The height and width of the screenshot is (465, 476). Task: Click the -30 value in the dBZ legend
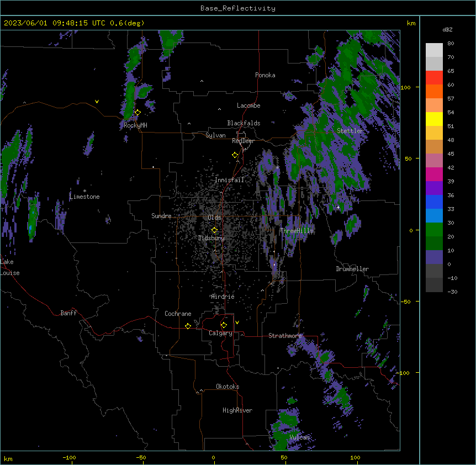(452, 292)
